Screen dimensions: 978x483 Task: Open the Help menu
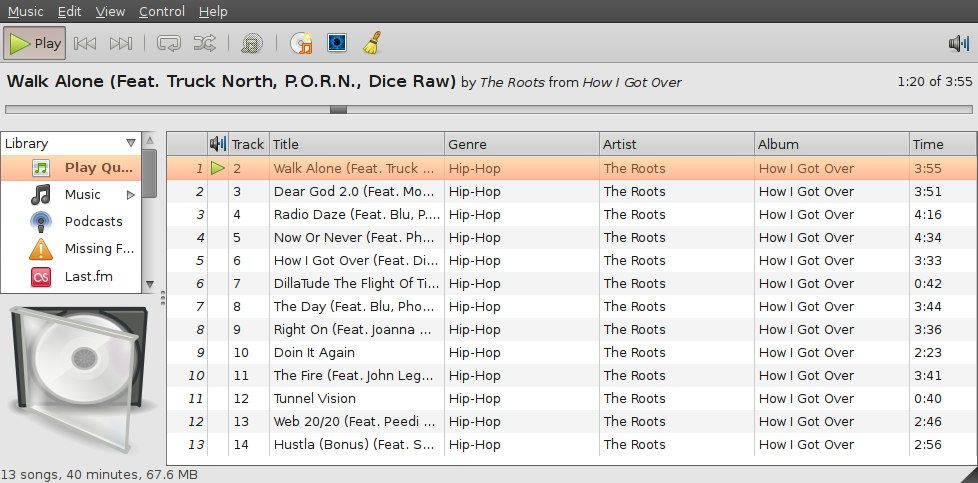coord(213,11)
